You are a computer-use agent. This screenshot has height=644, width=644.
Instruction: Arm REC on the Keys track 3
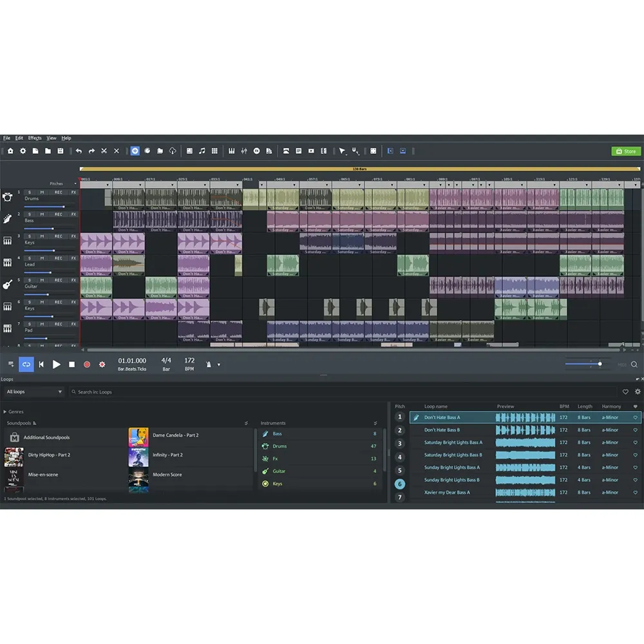tap(59, 236)
